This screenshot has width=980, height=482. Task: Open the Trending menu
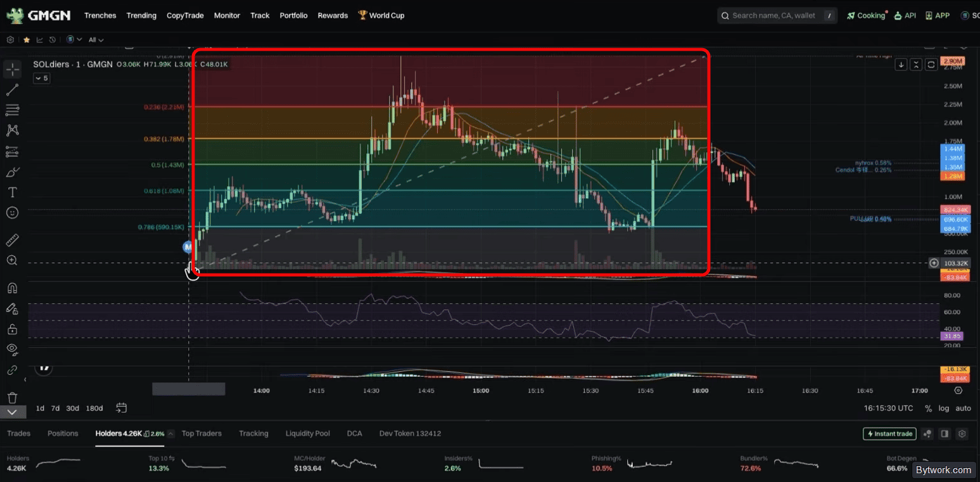141,15
